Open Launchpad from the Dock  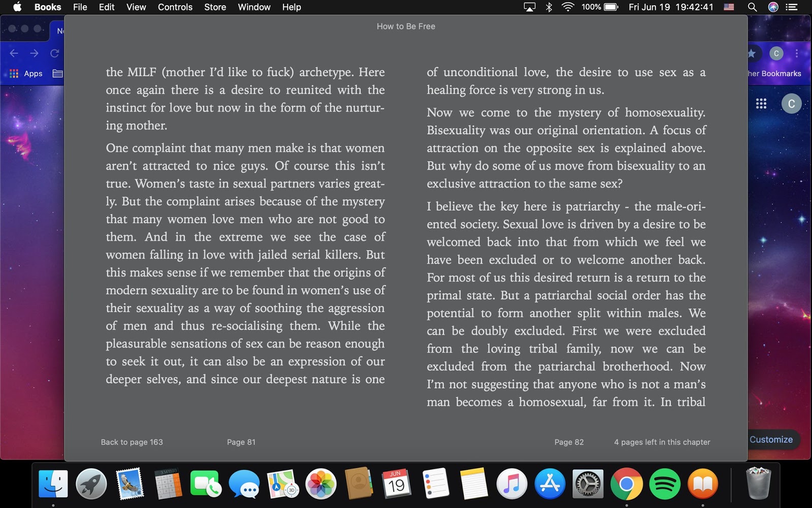(x=91, y=484)
